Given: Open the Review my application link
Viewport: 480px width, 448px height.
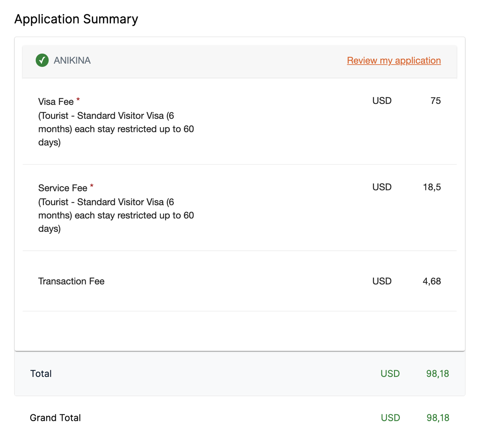Looking at the screenshot, I should tap(394, 60).
